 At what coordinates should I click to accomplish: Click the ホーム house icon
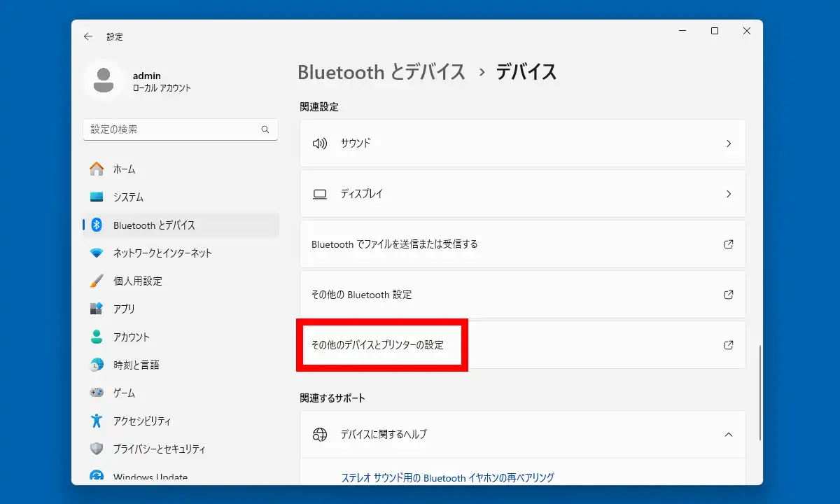[97, 169]
